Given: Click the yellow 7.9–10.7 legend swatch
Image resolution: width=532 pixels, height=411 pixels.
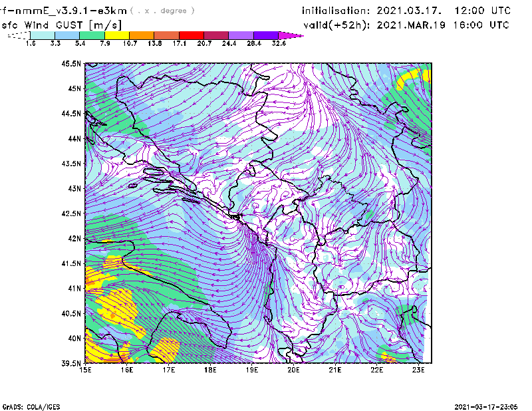Looking at the screenshot, I should pyautogui.click(x=117, y=35).
